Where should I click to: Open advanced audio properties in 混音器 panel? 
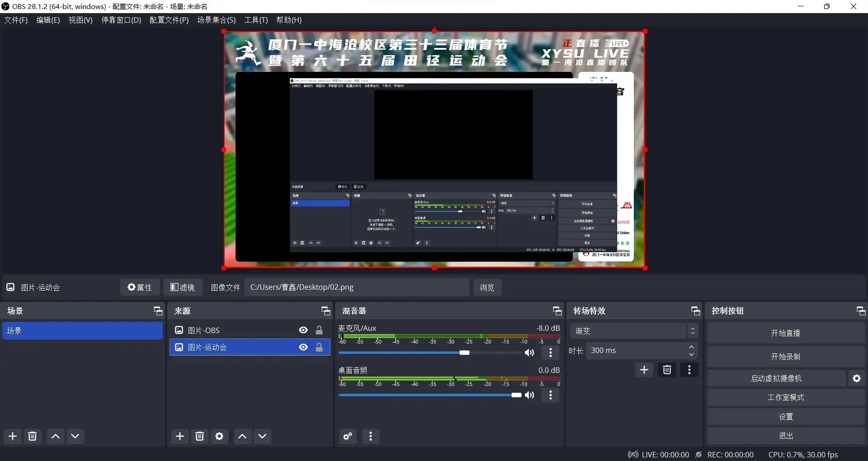[x=348, y=436]
